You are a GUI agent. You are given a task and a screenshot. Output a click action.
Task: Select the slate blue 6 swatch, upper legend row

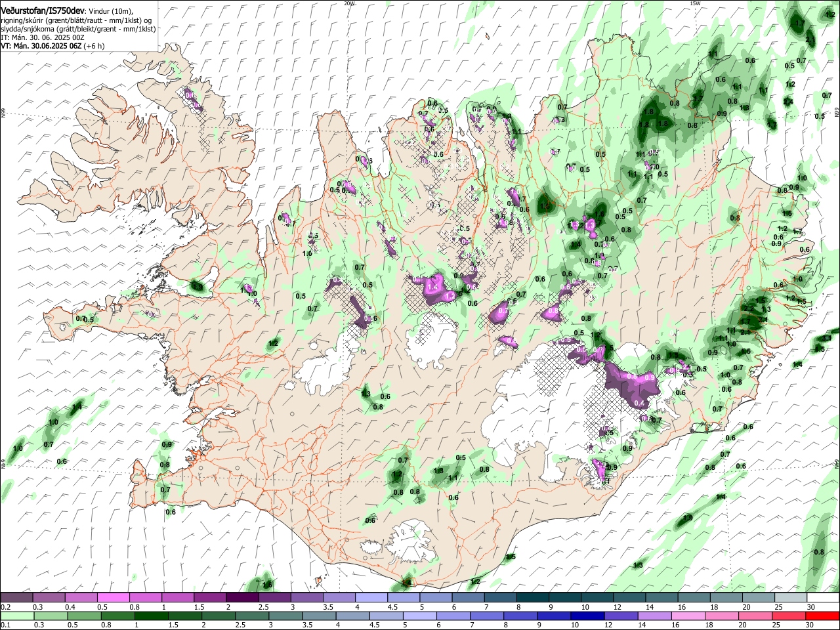469,598
